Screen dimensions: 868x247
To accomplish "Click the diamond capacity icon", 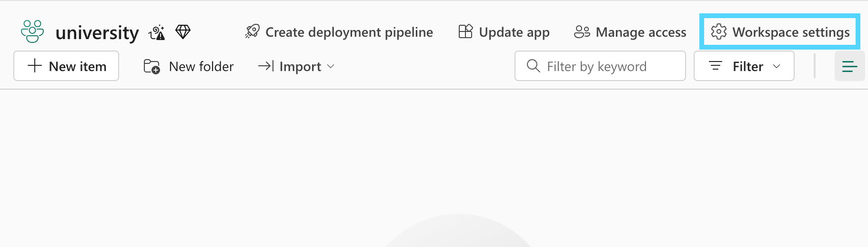I will [183, 32].
